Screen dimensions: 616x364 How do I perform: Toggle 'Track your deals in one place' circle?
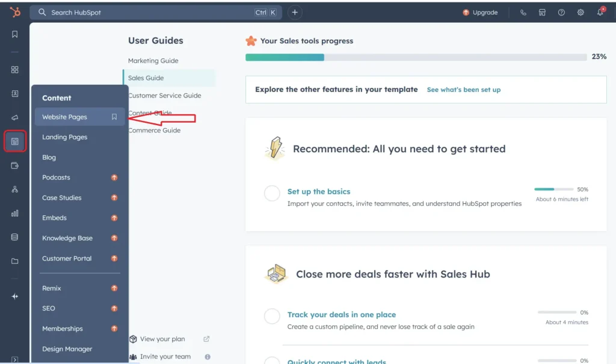tap(272, 316)
